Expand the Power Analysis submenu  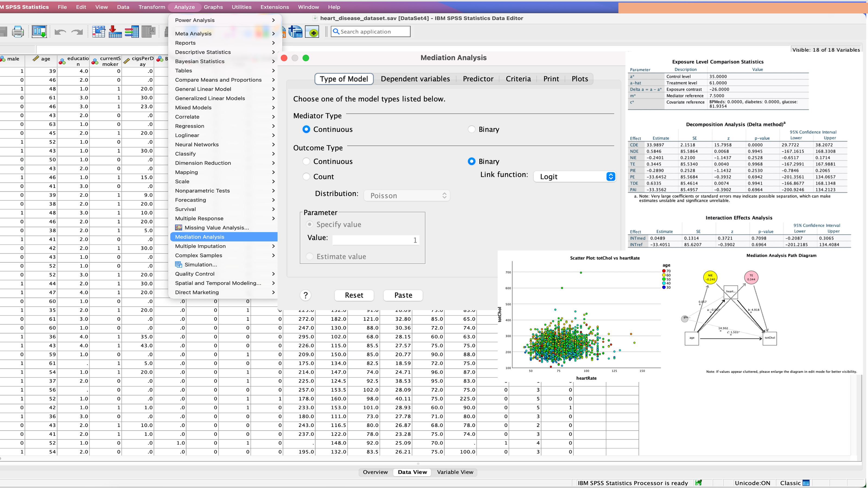(225, 20)
